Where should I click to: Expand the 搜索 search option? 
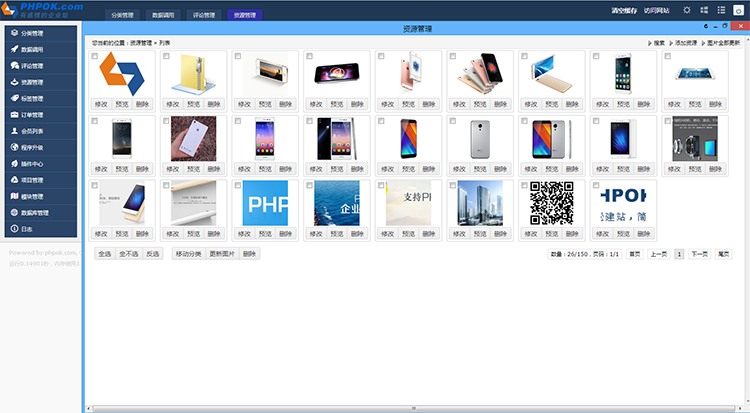(657, 43)
